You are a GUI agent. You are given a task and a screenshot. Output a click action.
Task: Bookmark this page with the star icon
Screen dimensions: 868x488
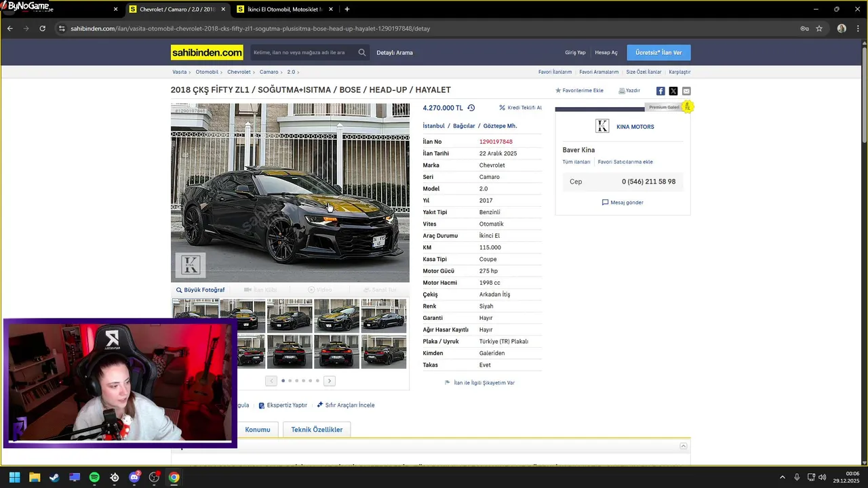819,28
